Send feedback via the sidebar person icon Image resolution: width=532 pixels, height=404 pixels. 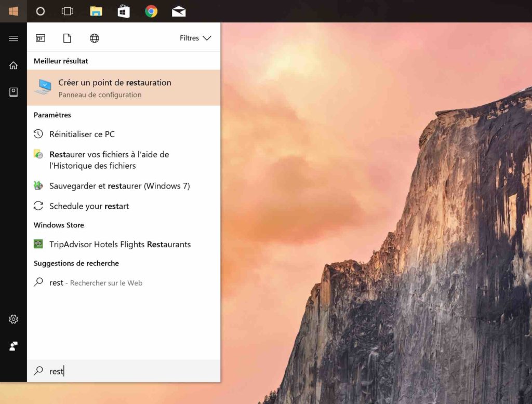[x=13, y=346]
